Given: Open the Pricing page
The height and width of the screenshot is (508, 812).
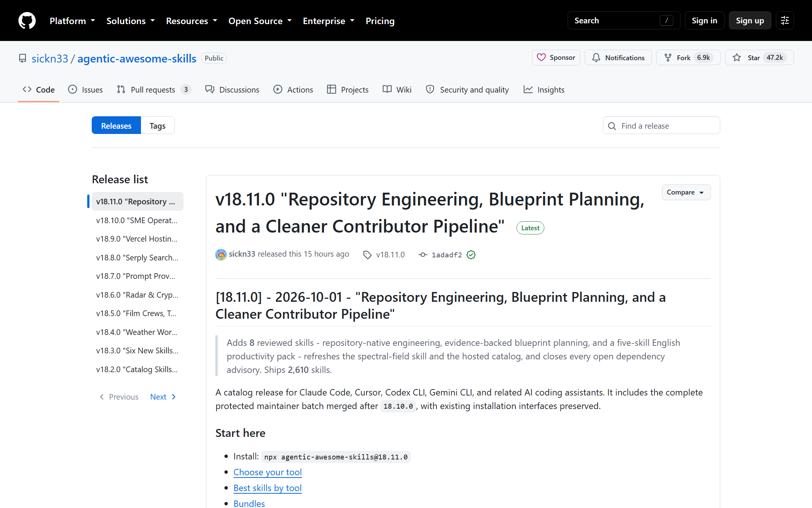Looking at the screenshot, I should tap(380, 21).
